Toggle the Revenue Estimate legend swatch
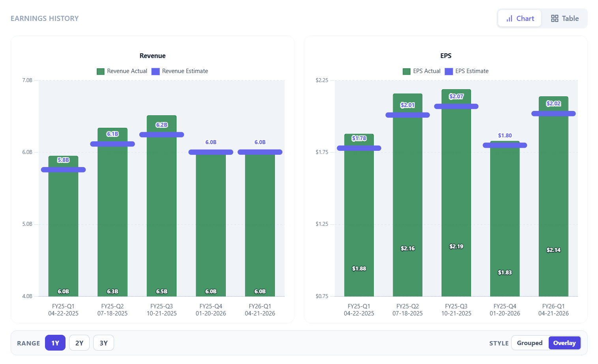Image resolution: width=598 pixels, height=364 pixels. coord(156,71)
